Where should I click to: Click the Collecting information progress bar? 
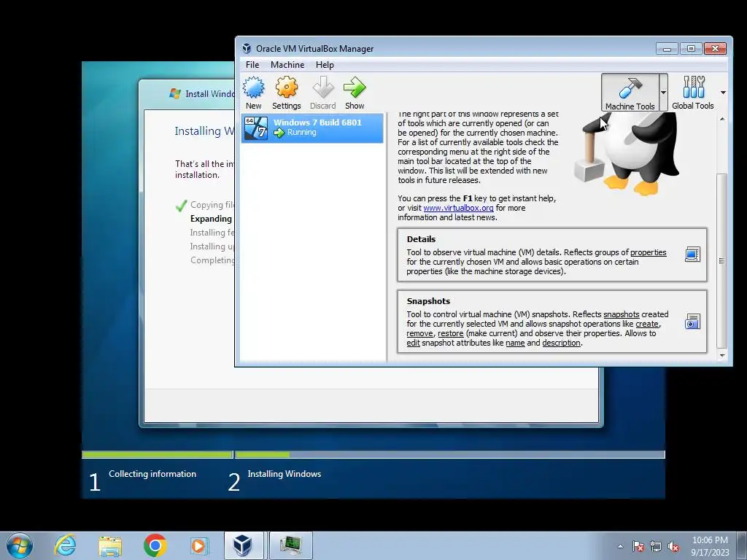pos(158,455)
